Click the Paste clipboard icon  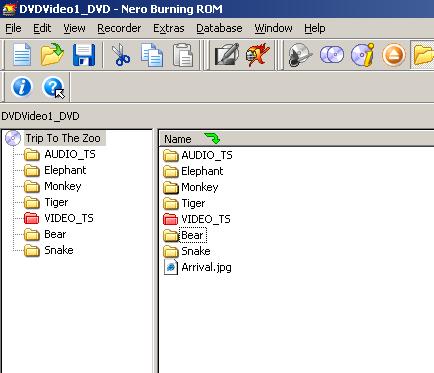(x=183, y=54)
